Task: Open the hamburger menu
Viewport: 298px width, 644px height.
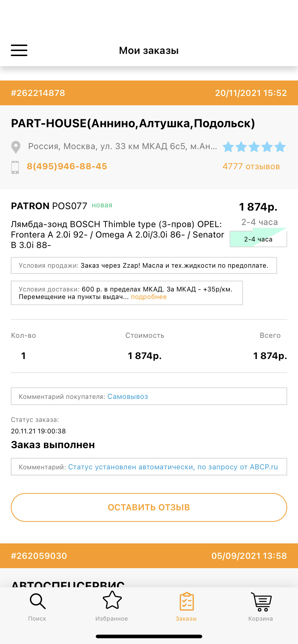Action: 19,50
